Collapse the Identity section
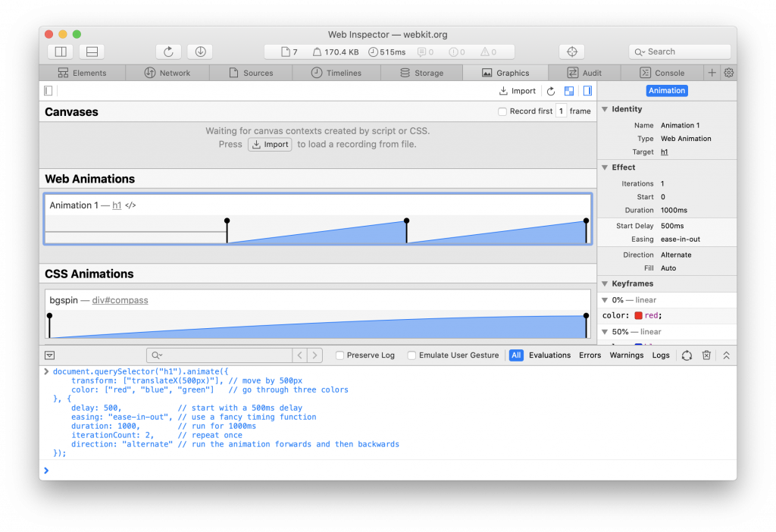 605,109
